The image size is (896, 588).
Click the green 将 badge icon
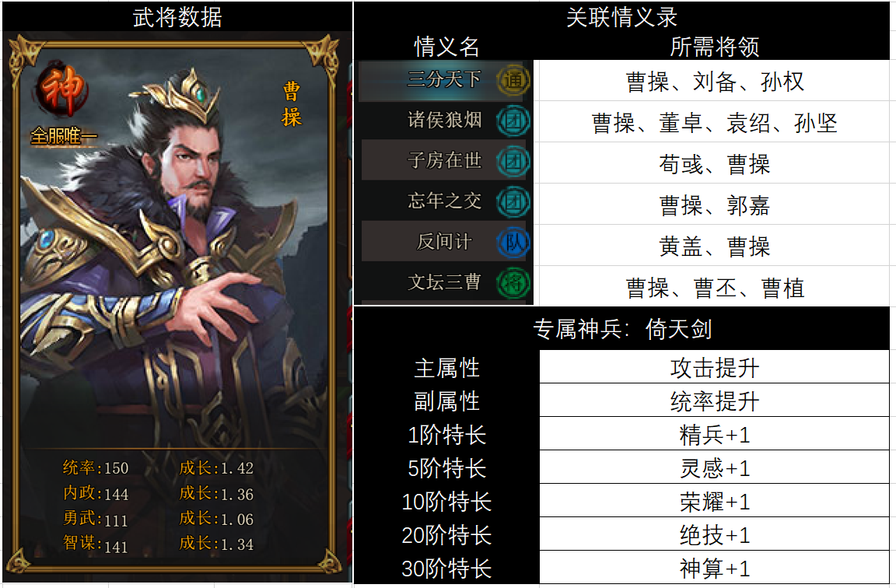pyautogui.click(x=513, y=283)
